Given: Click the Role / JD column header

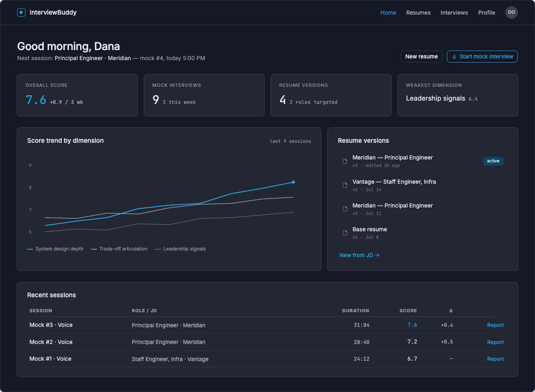Looking at the screenshot, I should (144, 311).
